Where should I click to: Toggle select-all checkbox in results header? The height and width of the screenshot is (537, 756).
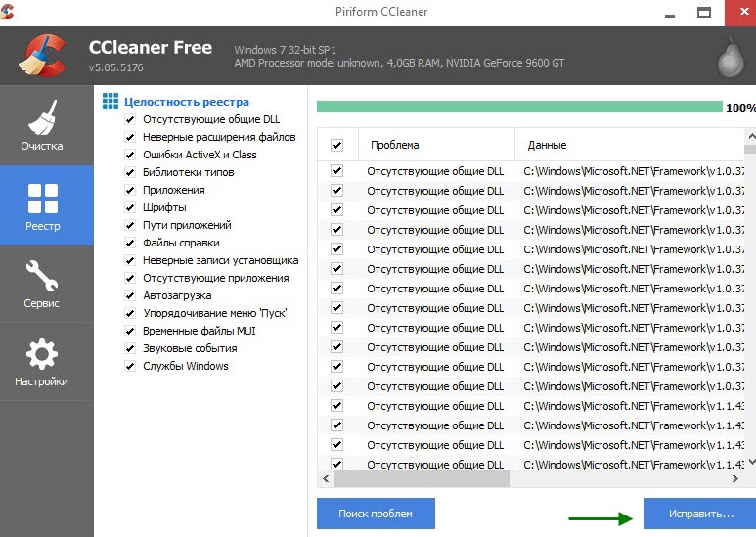pyautogui.click(x=336, y=145)
